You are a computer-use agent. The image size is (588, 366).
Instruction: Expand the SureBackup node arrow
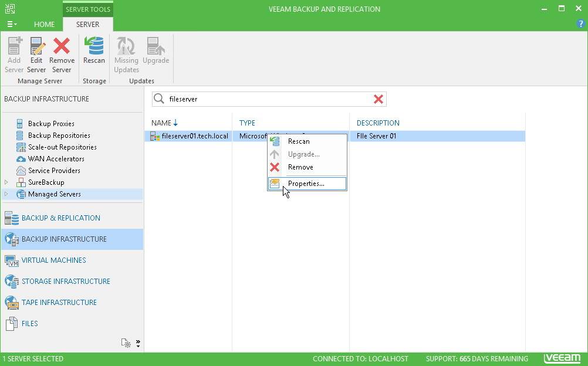(6, 182)
